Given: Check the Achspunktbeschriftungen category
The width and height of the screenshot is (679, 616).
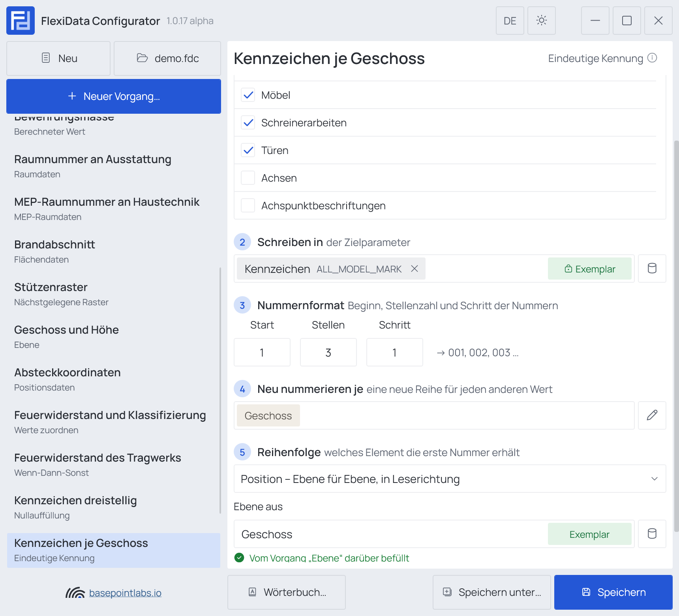Looking at the screenshot, I should [248, 205].
